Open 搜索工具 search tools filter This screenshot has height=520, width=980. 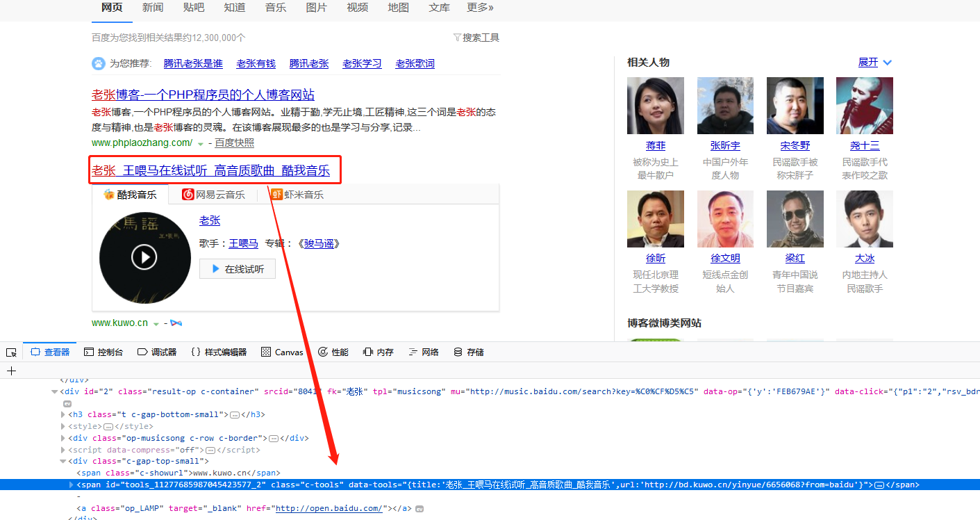[x=476, y=38]
